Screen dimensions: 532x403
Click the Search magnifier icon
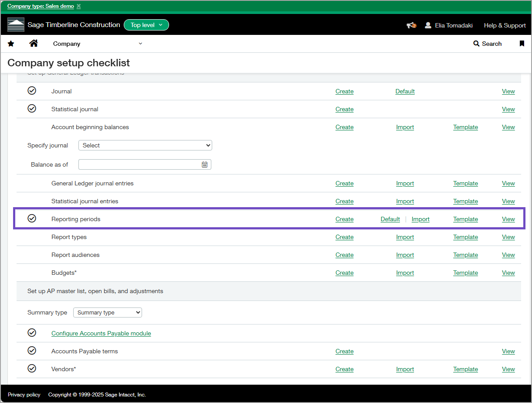(476, 44)
